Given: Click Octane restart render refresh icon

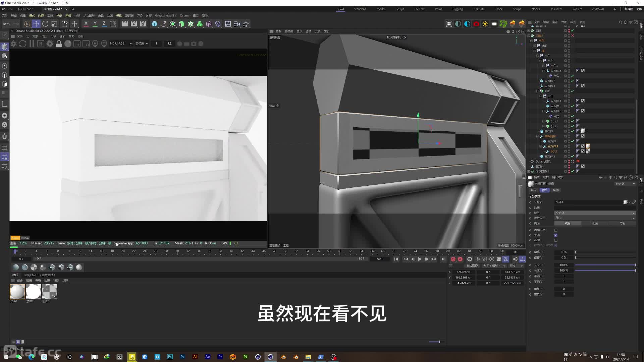Looking at the screenshot, I should coord(22,44).
